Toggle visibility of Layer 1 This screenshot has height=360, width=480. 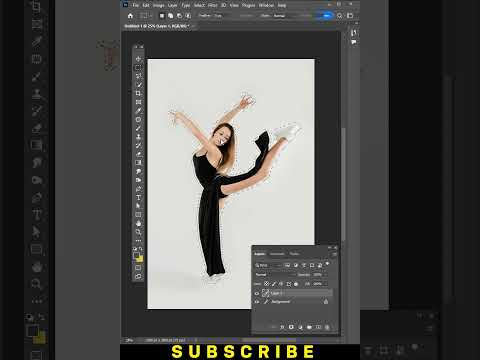pyautogui.click(x=257, y=293)
